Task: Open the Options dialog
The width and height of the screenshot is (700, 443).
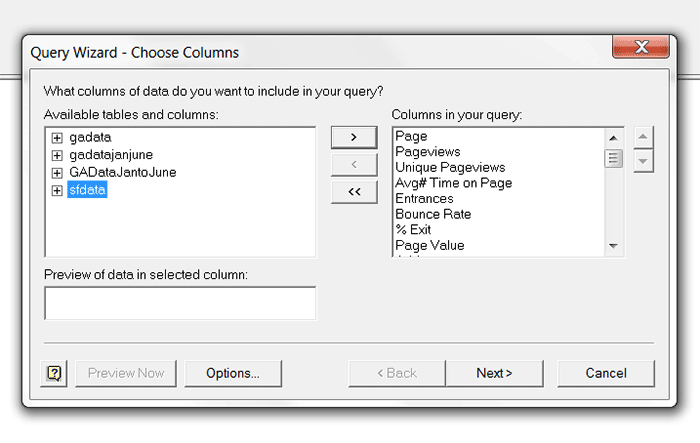Action: pos(233,373)
